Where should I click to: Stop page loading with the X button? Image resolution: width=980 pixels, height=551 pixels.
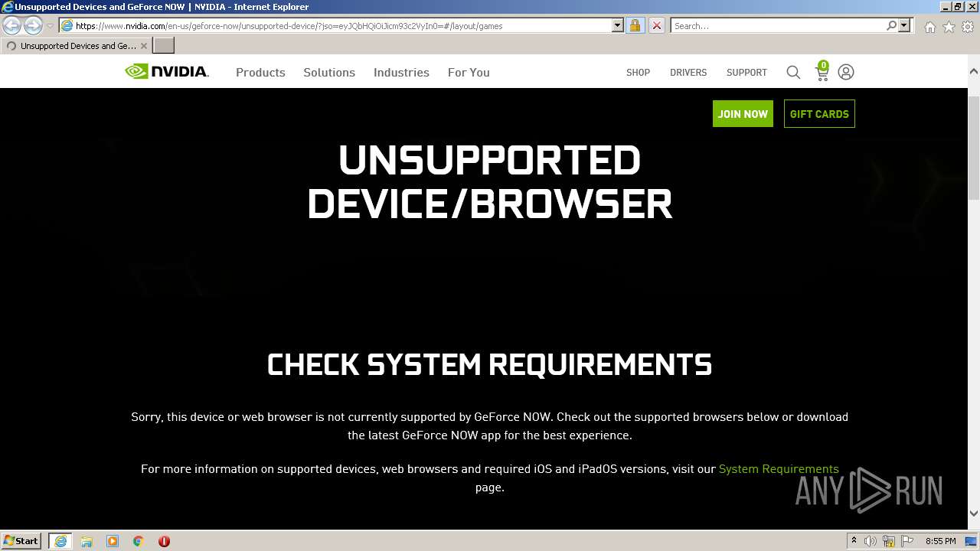coord(656,25)
